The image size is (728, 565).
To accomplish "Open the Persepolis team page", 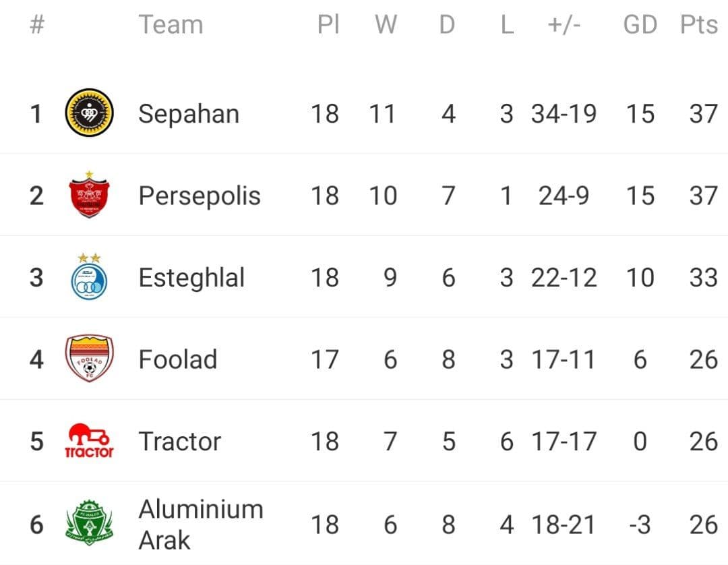I will [200, 196].
